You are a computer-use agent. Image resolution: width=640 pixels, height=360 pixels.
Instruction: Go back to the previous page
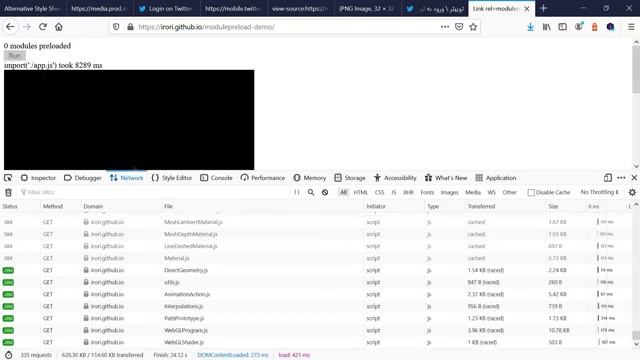10,27
